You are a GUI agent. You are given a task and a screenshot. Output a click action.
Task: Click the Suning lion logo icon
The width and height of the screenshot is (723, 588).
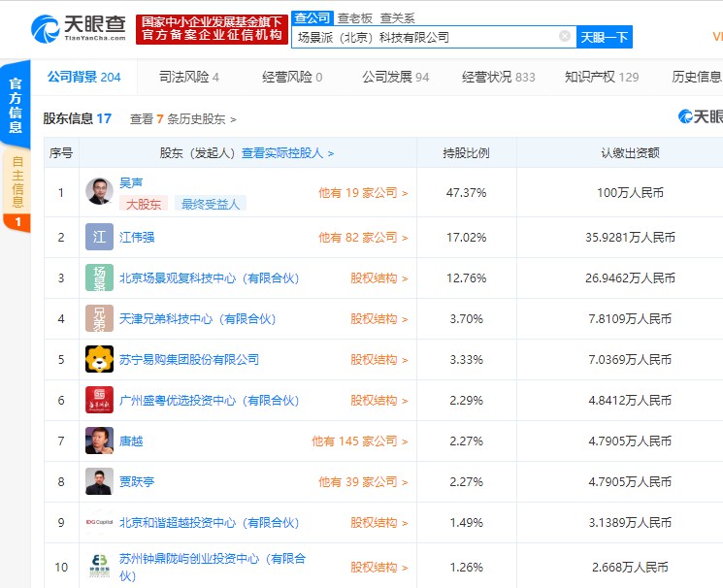(x=99, y=359)
